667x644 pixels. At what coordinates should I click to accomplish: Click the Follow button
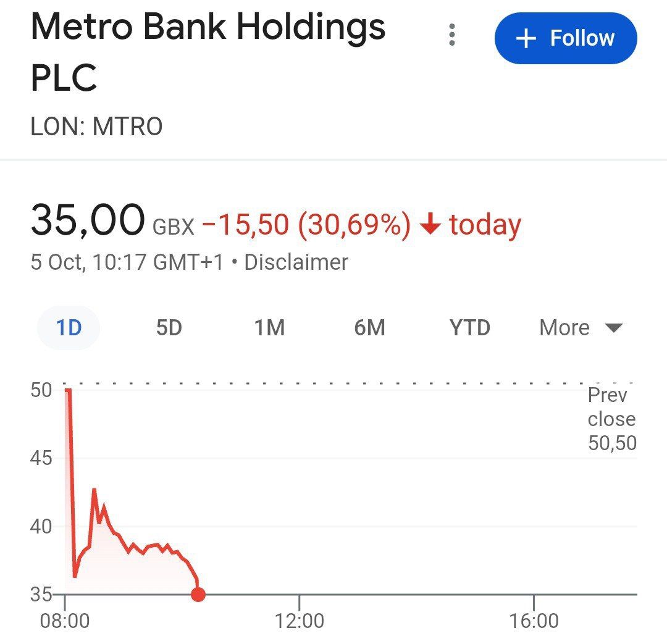tap(566, 38)
